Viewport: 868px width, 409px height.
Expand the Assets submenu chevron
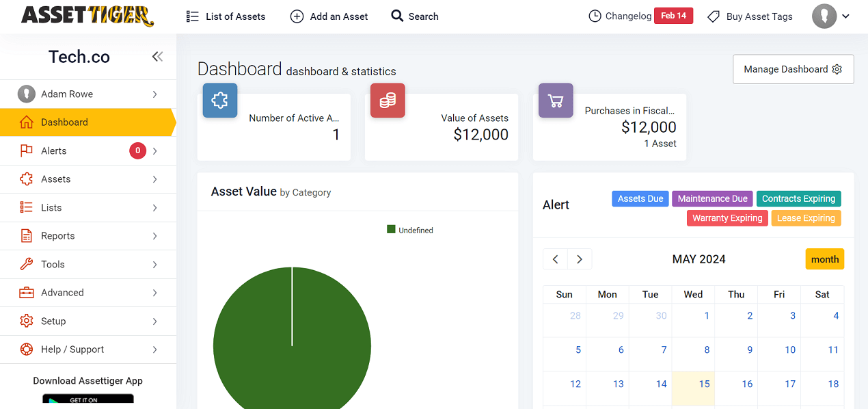click(154, 179)
